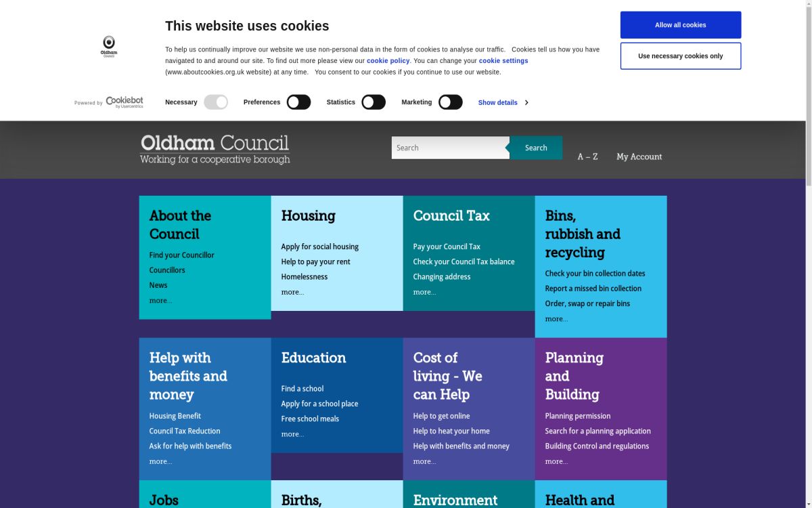Click Apply for a school place
This screenshot has height=508, width=812.
(319, 403)
